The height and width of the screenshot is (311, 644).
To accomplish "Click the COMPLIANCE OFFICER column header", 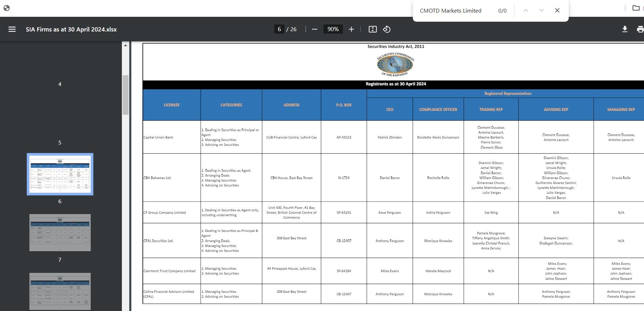I will tap(438, 109).
